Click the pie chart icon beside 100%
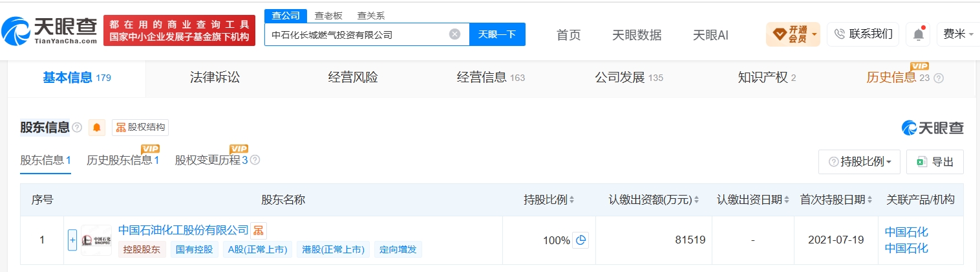This screenshot has width=980, height=272. [581, 240]
